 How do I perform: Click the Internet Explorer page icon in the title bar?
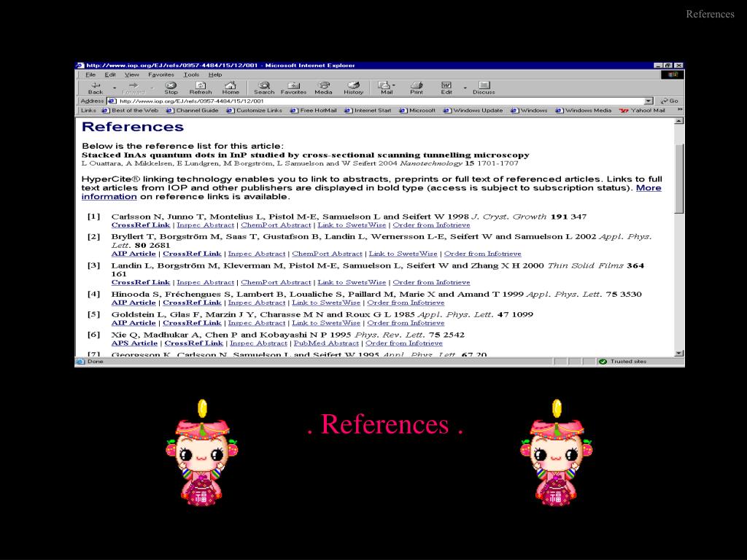80,66
